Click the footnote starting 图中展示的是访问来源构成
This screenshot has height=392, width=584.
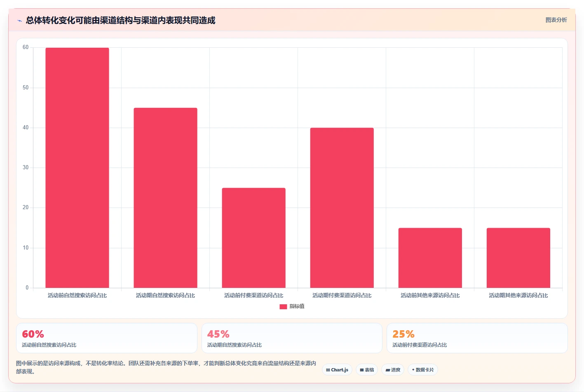[x=166, y=367]
